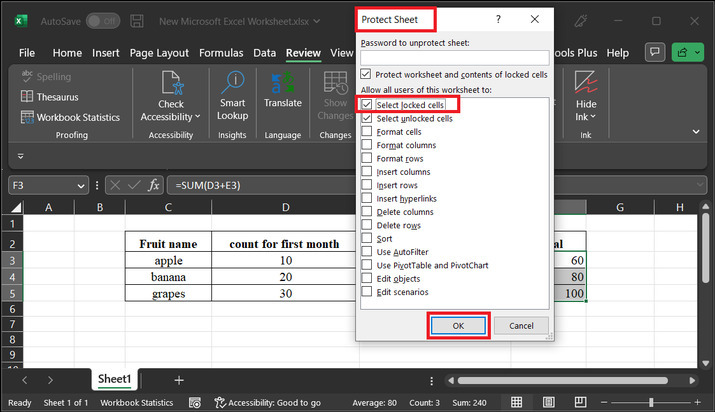Click zoom in plus icon

[697, 402]
